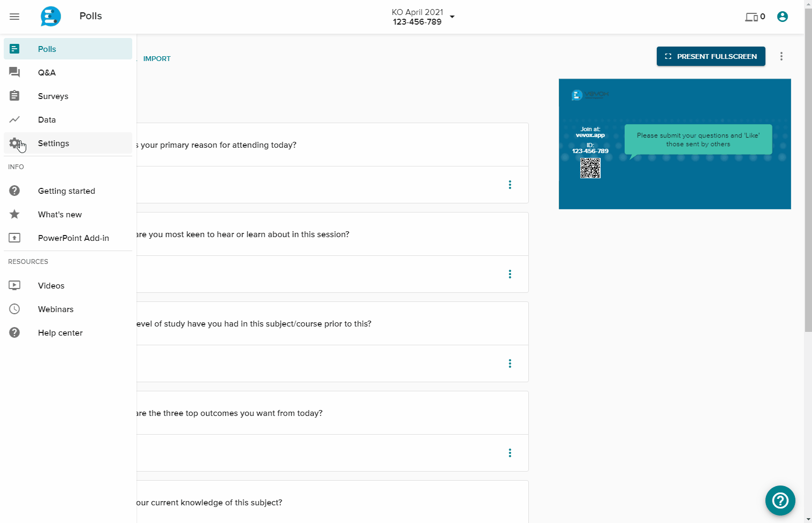Image resolution: width=812 pixels, height=523 pixels.
Task: Toggle the navigation sidebar with the hamburger icon
Action: 14,16
